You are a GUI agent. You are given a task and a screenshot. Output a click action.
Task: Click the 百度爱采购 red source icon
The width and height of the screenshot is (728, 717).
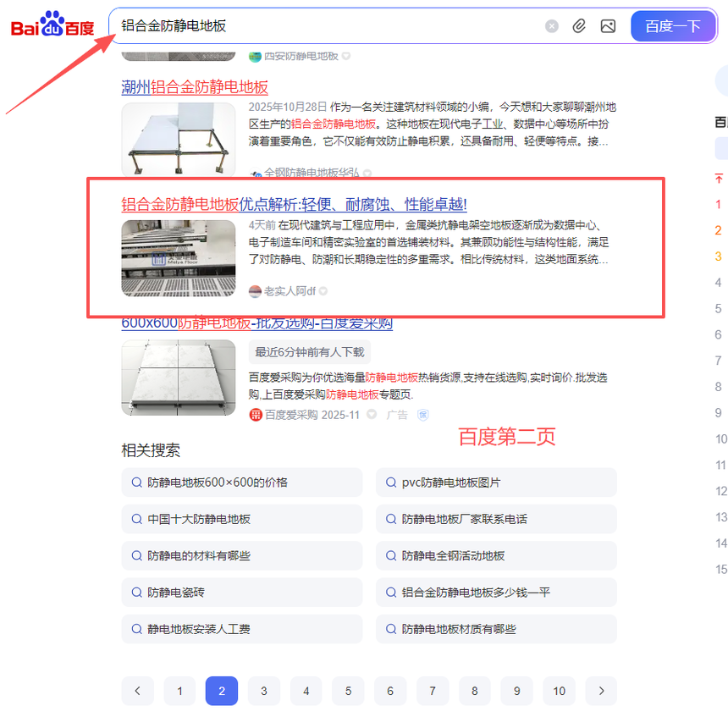(x=256, y=415)
